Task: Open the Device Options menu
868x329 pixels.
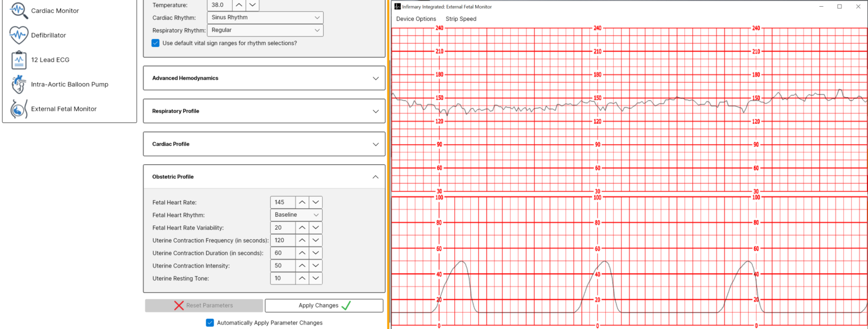Action: coord(416,19)
